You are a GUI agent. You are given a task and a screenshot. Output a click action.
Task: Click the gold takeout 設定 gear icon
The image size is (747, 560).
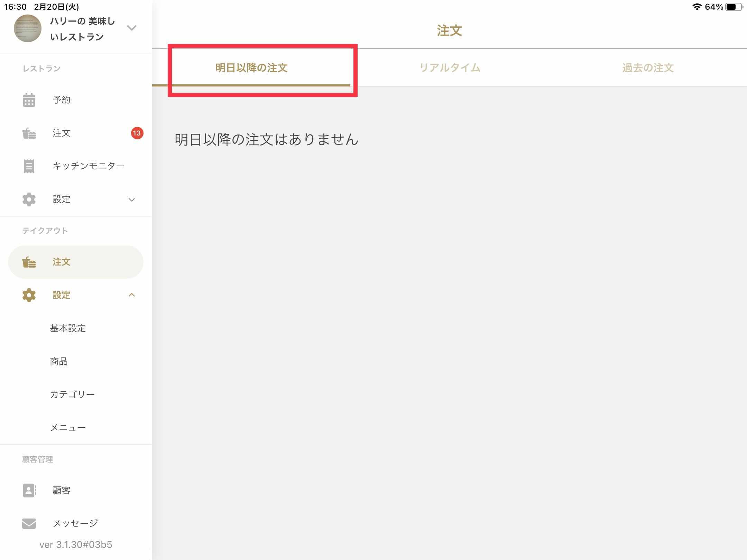click(29, 295)
